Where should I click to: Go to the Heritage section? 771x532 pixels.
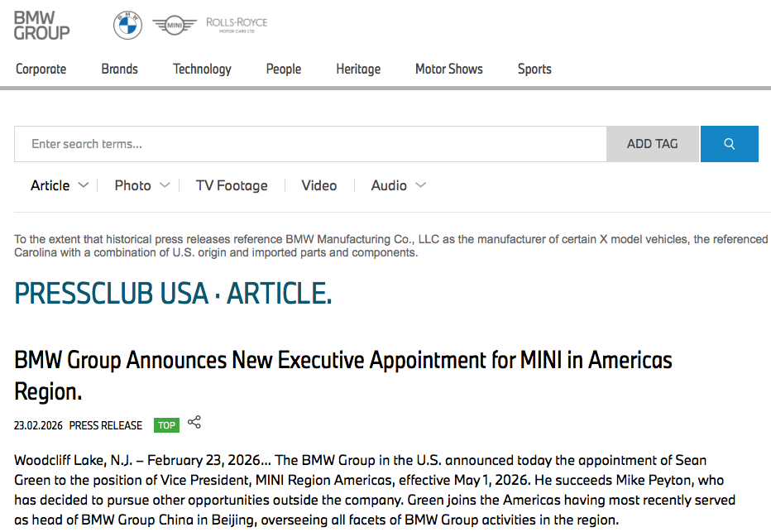(358, 69)
